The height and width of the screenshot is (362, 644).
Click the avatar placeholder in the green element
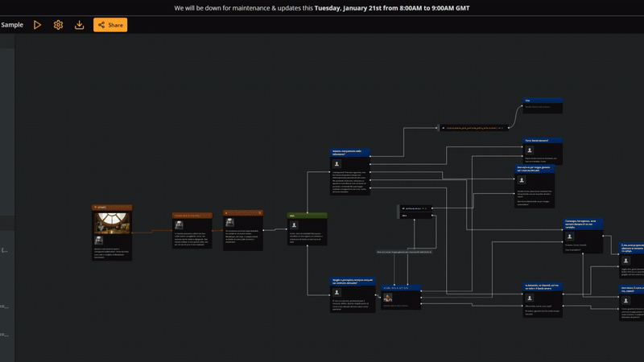pos(294,225)
